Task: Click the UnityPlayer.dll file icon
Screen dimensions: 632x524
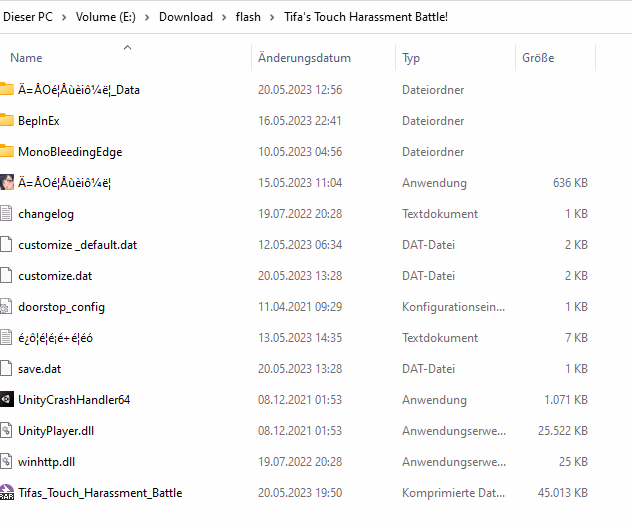Action: pyautogui.click(x=6, y=430)
